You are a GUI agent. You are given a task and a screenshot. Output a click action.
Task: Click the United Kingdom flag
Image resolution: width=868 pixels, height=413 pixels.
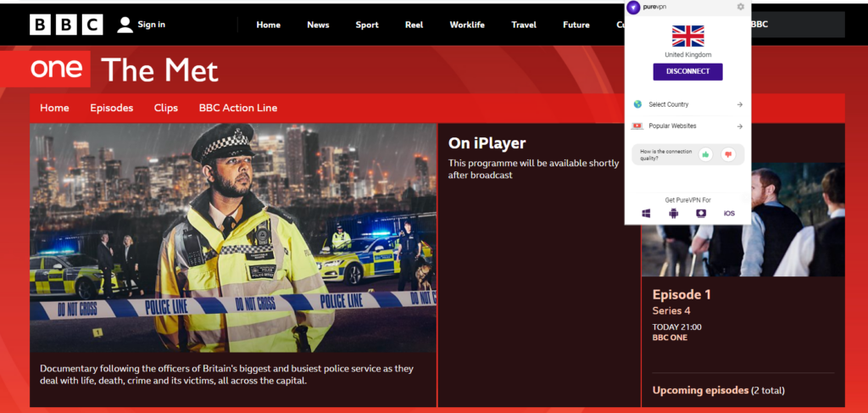687,36
